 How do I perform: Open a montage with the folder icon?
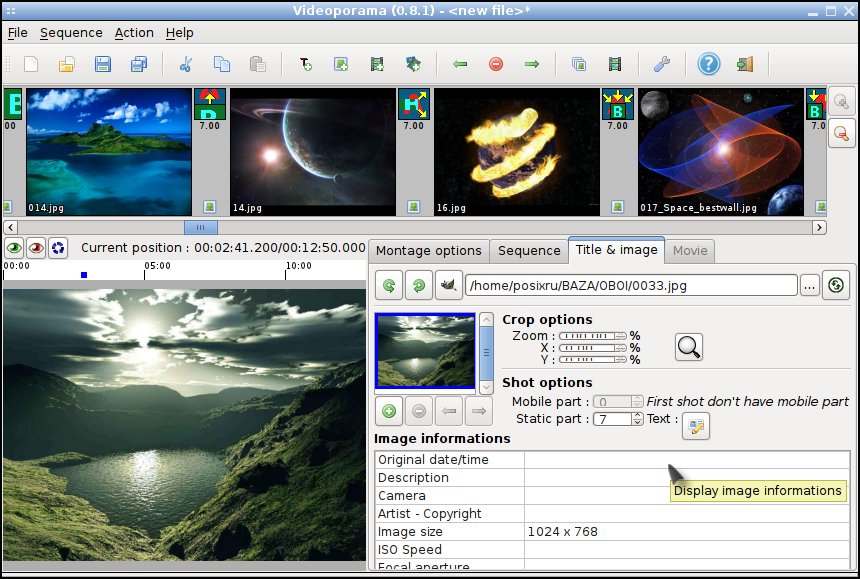tap(67, 64)
